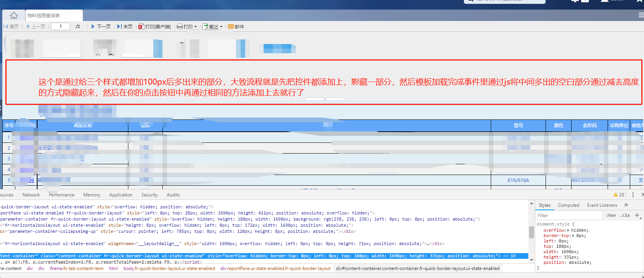This screenshot has width=644, height=278.
Task: Jump to first page with 首页
Action: tap(11, 26)
